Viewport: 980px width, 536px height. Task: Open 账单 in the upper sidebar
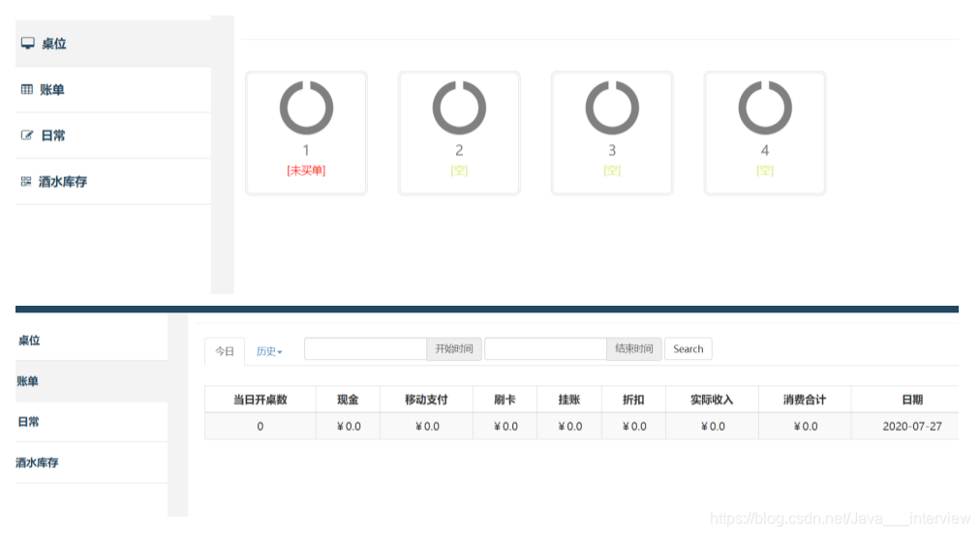tap(113, 89)
